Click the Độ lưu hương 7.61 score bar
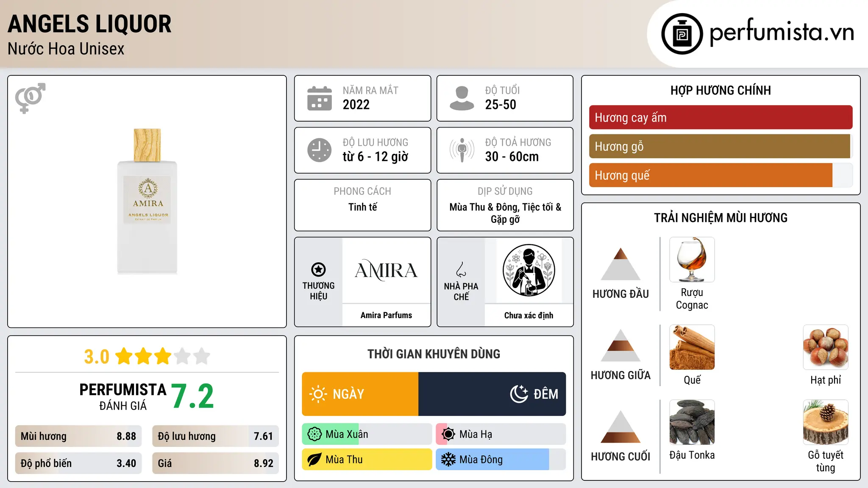 click(x=215, y=436)
